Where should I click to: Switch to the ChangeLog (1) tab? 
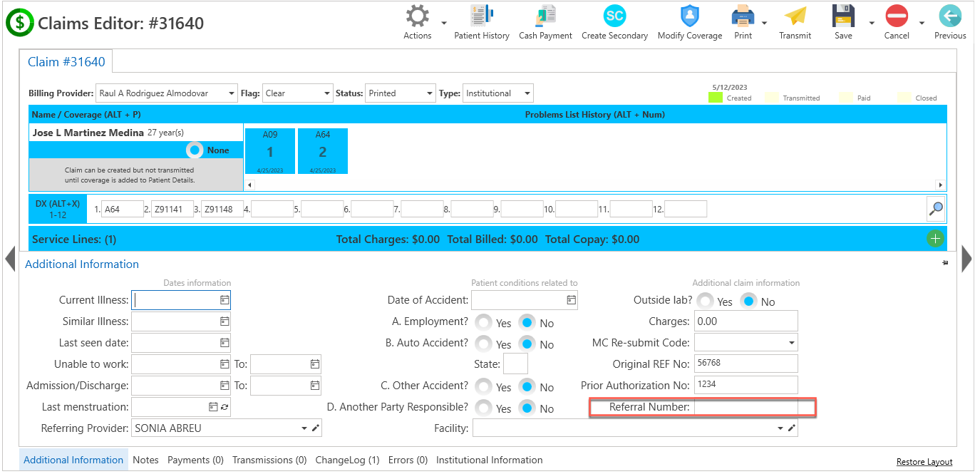[348, 460]
